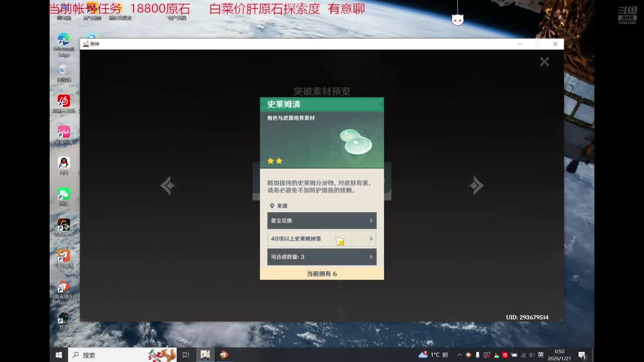Click the QQ penguin tray icon

point(496,355)
